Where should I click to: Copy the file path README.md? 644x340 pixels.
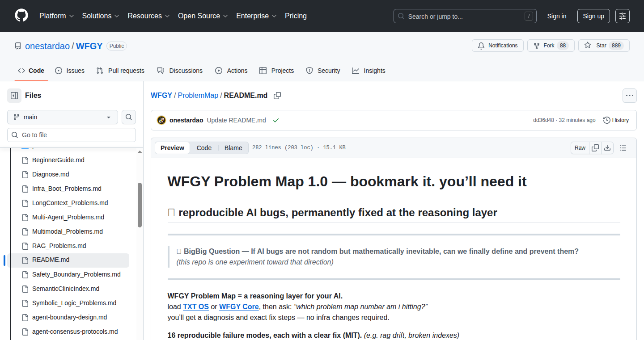277,96
